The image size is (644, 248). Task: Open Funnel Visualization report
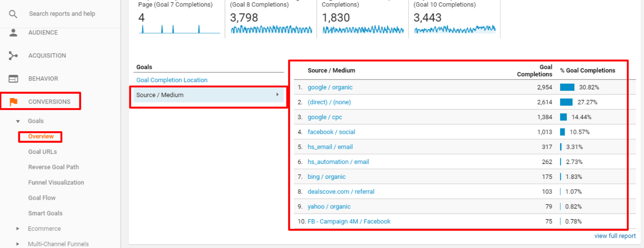tap(56, 182)
